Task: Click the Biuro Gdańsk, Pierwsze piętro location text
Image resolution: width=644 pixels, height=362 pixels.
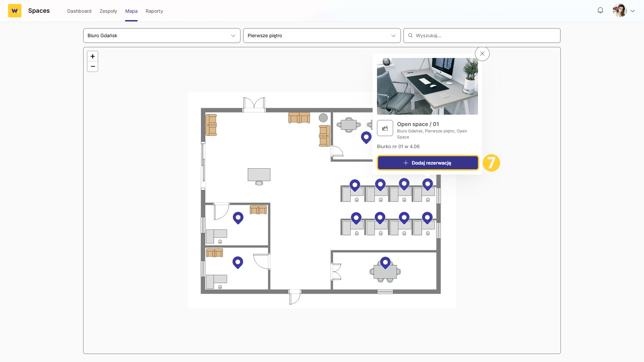Action: (x=432, y=134)
